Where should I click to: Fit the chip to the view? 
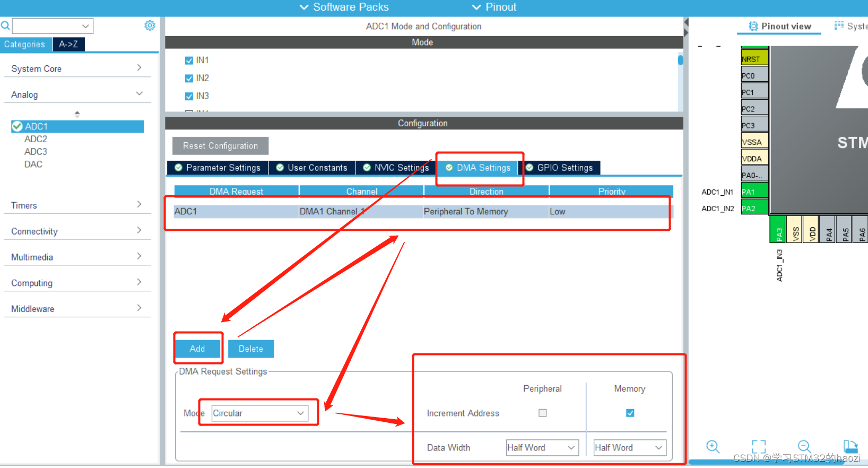click(759, 447)
